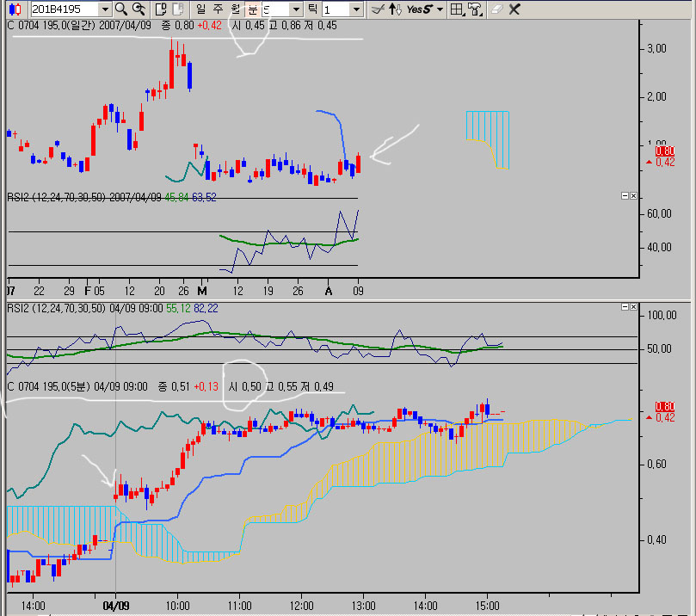Screen dimensions: 696x616
Task: Select the 일 (daily) period toggle
Action: [200, 9]
